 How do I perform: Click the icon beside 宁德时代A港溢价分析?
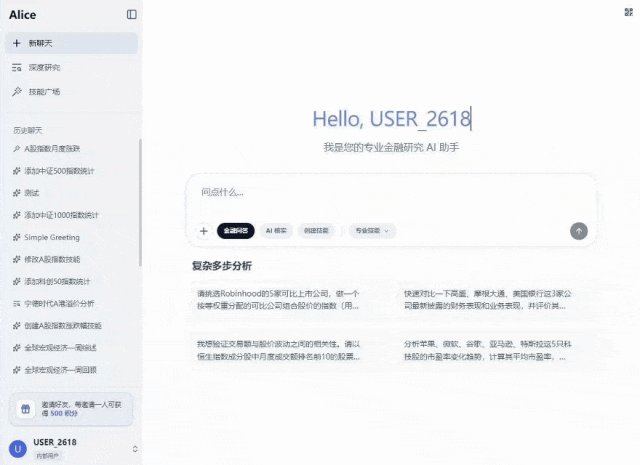click(16, 304)
